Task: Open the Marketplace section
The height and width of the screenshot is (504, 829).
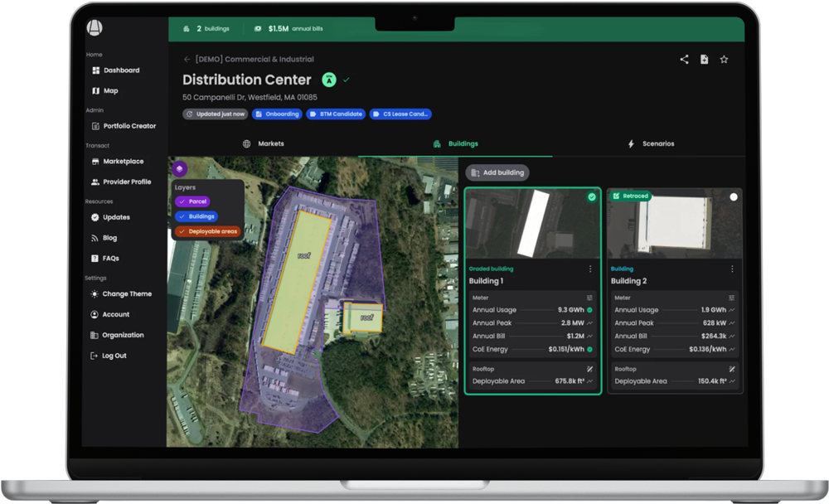Action: pyautogui.click(x=118, y=162)
